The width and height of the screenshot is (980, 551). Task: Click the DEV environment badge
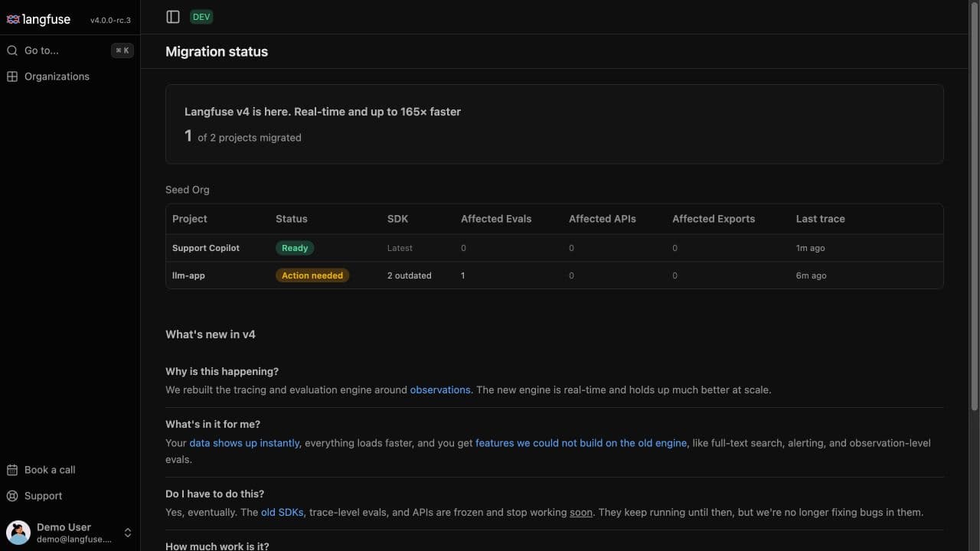201,17
